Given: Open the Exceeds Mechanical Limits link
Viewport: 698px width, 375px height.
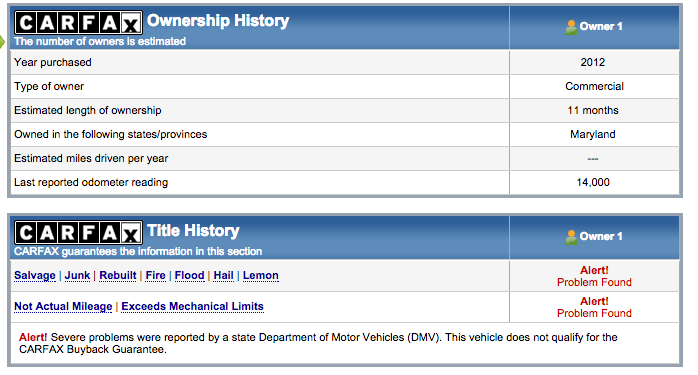Looking at the screenshot, I should coord(192,307).
